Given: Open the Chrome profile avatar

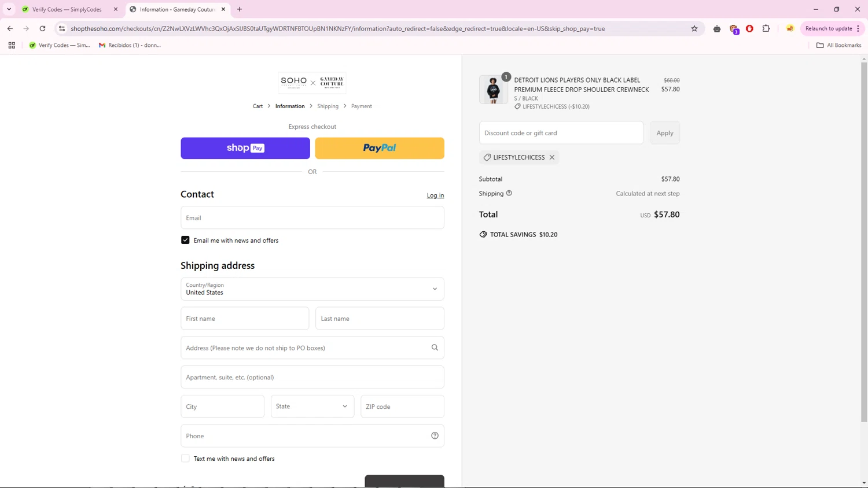Looking at the screenshot, I should click(790, 28).
